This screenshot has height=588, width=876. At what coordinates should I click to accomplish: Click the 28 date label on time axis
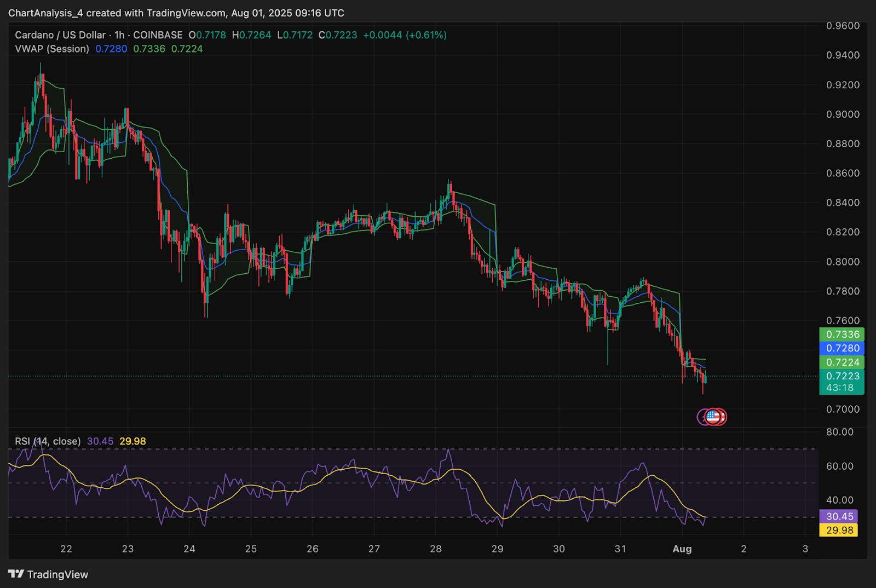pyautogui.click(x=435, y=549)
